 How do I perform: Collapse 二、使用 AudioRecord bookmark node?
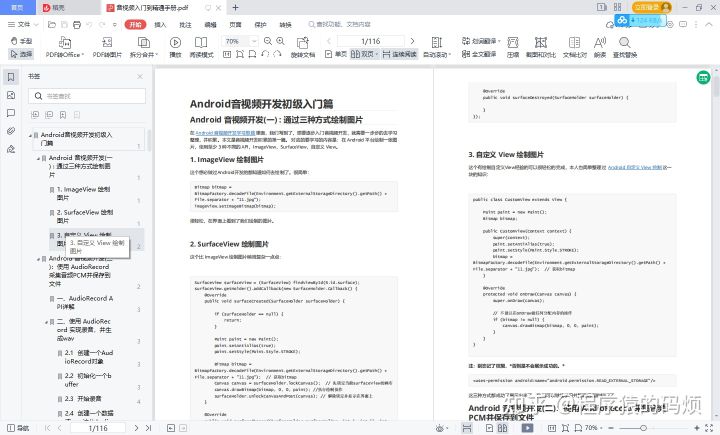click(46, 322)
